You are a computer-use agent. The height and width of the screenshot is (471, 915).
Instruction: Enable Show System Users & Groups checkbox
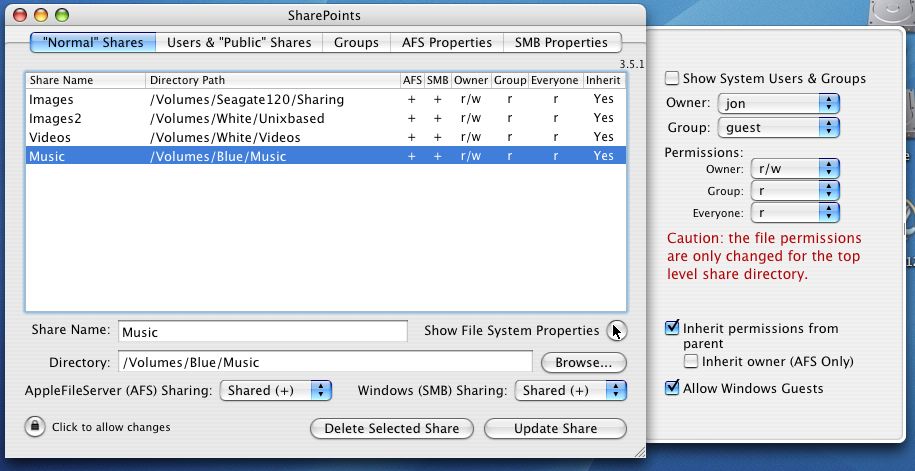point(672,78)
